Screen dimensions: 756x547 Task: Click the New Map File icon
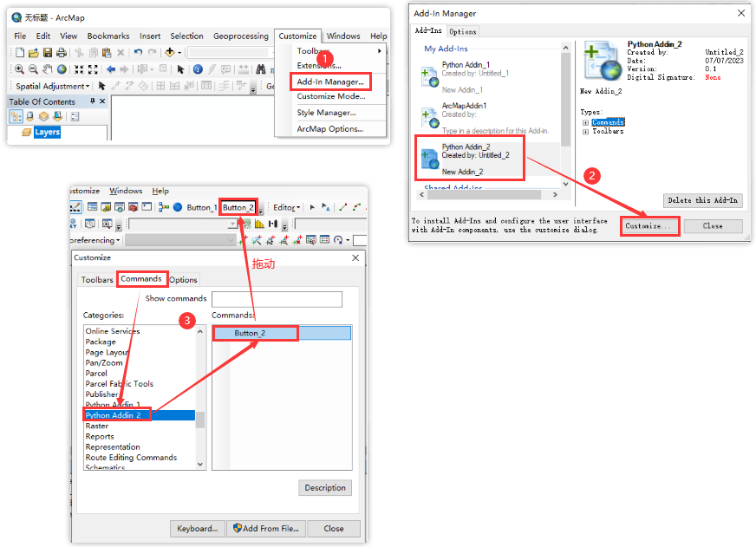(20, 53)
